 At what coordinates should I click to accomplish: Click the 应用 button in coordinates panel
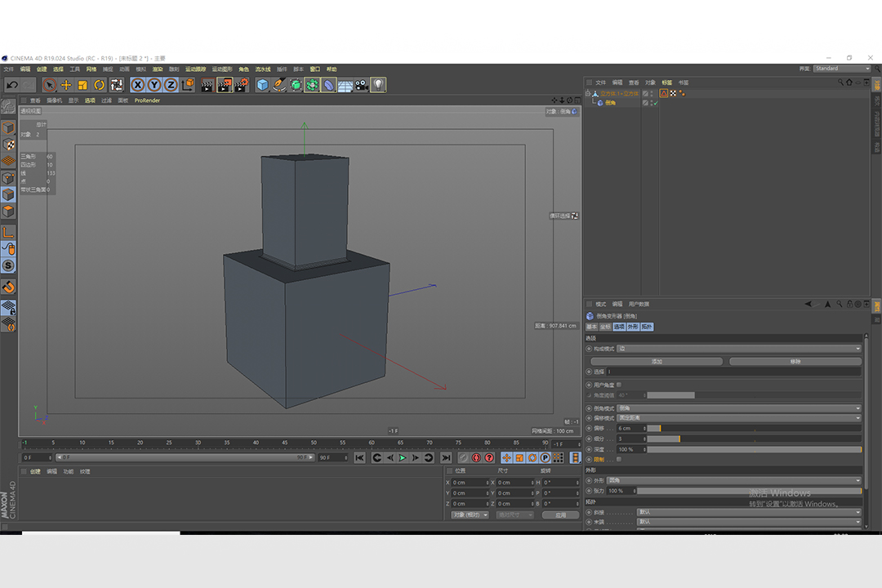pos(561,514)
